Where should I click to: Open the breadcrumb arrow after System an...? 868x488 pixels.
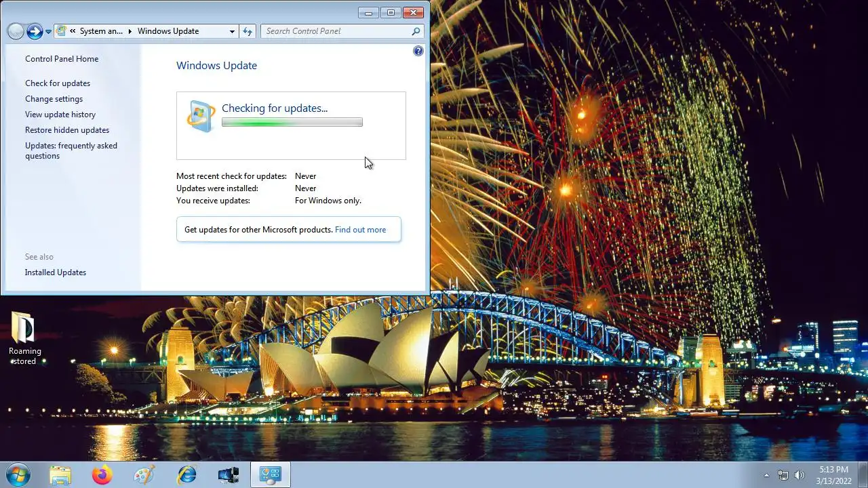(x=130, y=31)
